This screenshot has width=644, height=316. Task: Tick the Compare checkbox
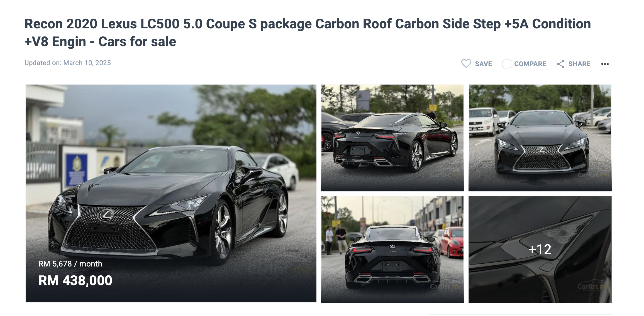(507, 64)
